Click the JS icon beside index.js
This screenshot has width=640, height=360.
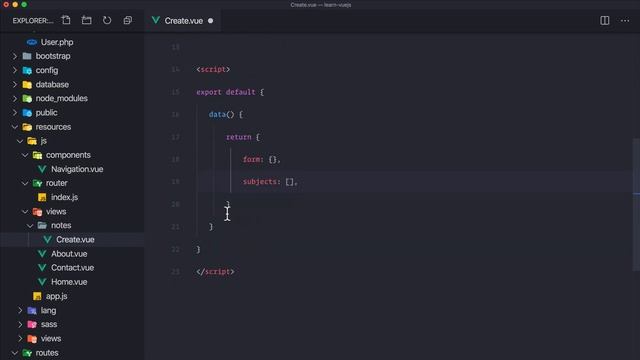coord(42,197)
